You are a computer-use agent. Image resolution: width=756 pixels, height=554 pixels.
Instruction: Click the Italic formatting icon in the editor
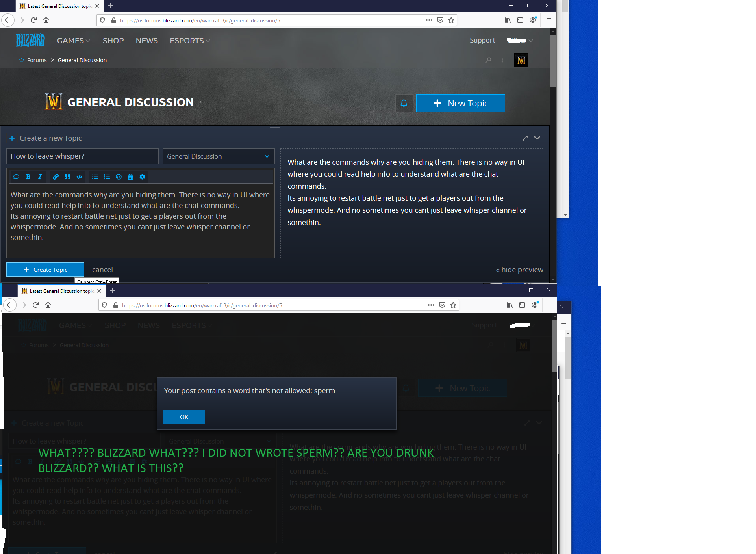(40, 177)
